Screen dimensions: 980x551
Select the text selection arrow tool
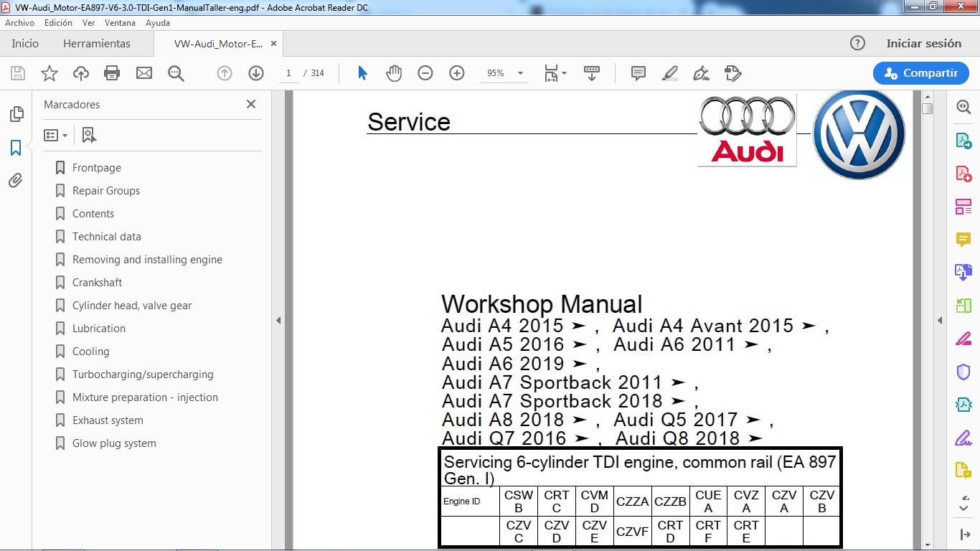click(362, 72)
